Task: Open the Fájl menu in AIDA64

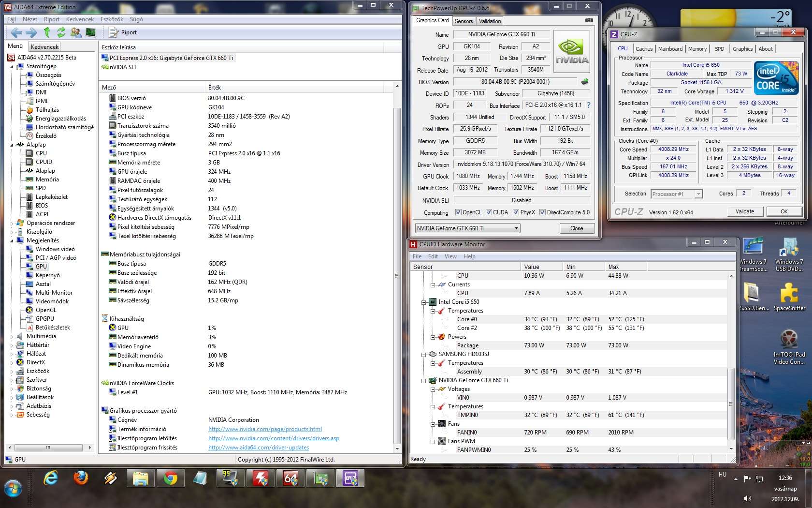Action: click(12, 19)
